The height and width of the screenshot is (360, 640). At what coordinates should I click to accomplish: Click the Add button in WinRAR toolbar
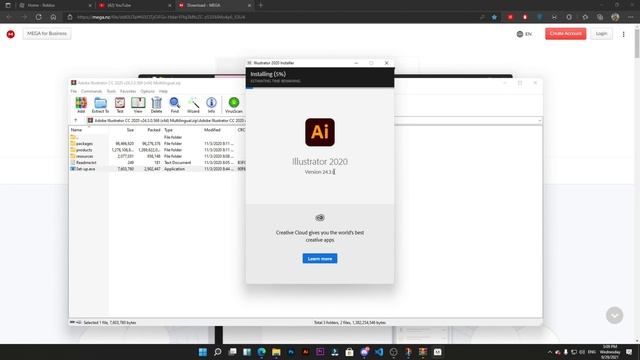point(81,105)
